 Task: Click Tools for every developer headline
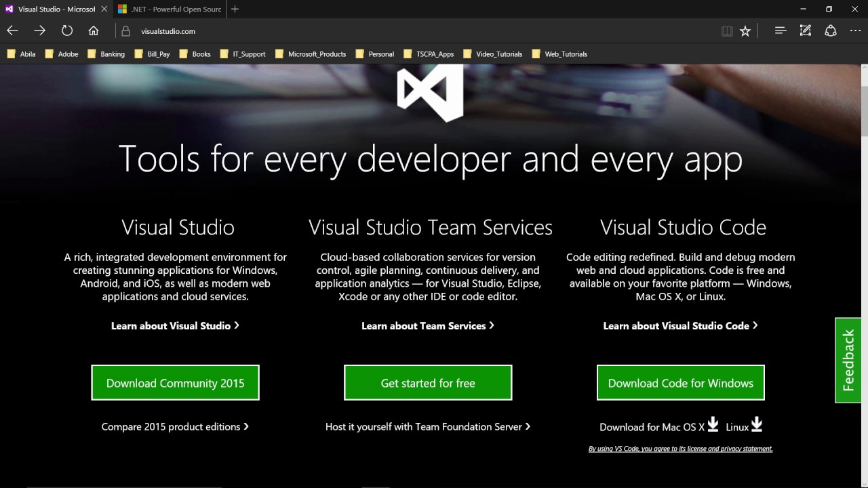[x=431, y=159]
